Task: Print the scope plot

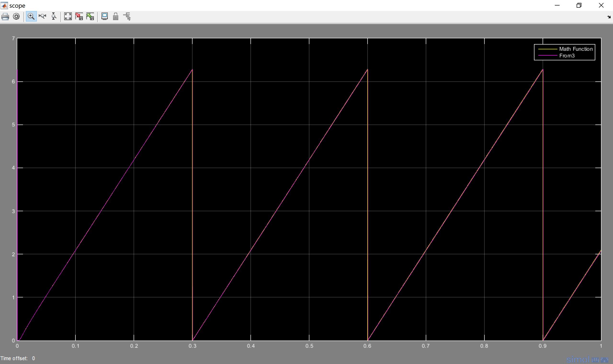Action: click(5, 17)
